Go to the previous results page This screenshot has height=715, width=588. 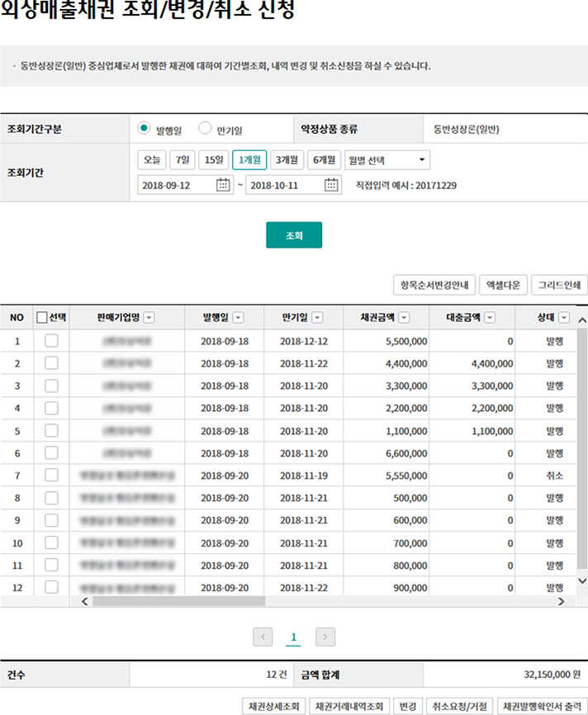(263, 637)
